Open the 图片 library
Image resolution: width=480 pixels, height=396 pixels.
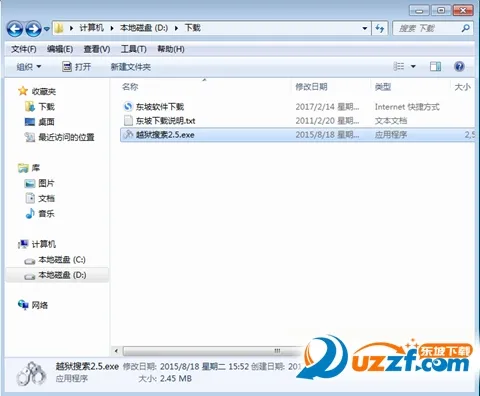[46, 183]
